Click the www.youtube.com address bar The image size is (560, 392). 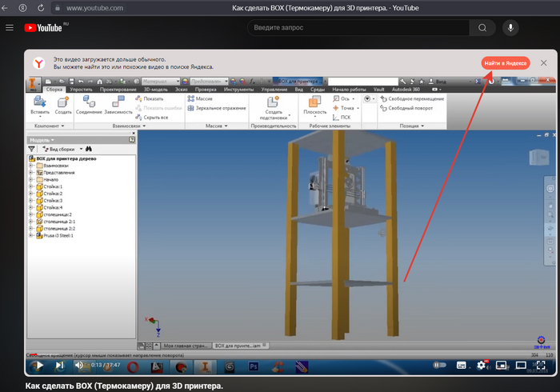click(x=94, y=8)
